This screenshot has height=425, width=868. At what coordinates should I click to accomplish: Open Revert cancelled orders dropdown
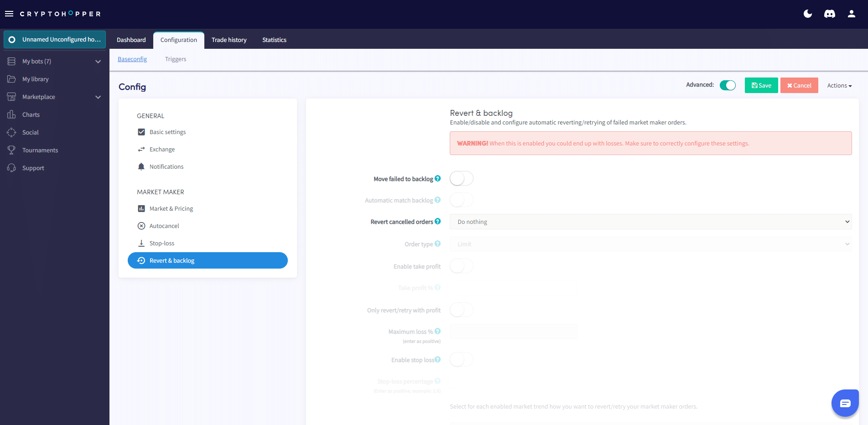pyautogui.click(x=650, y=222)
